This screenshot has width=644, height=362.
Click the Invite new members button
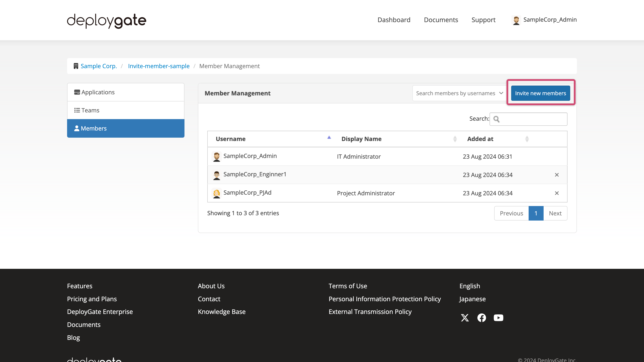tap(540, 93)
